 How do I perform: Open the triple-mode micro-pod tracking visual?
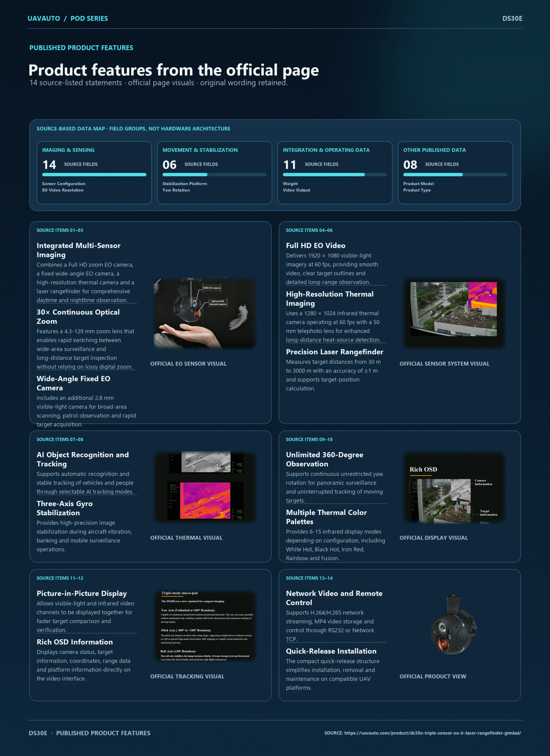[x=205, y=626]
